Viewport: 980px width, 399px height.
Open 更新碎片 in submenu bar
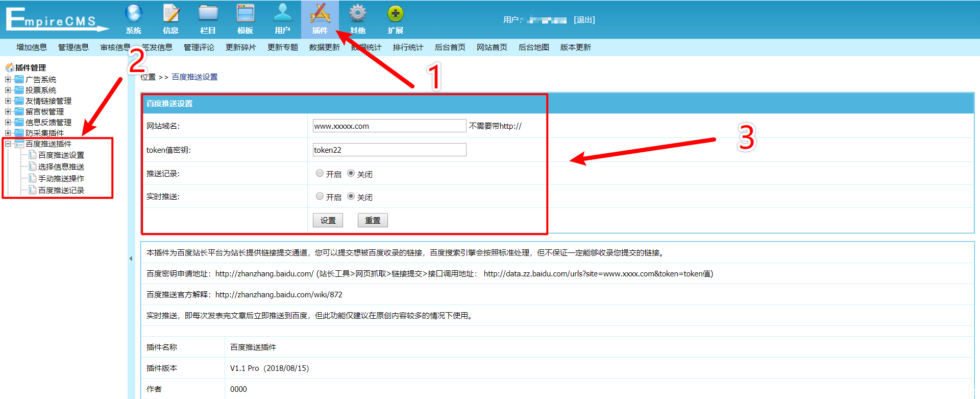(241, 48)
